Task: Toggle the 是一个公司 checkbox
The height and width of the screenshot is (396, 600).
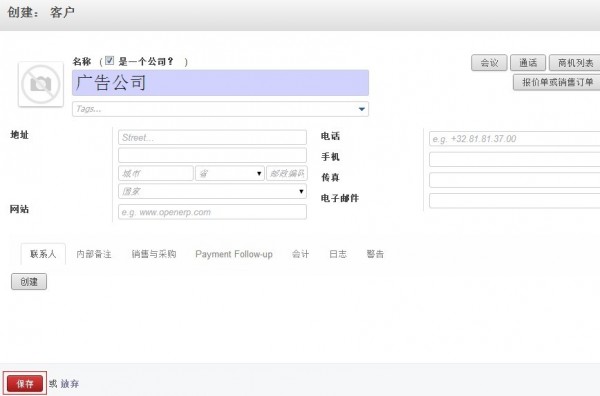Action: [x=109, y=60]
